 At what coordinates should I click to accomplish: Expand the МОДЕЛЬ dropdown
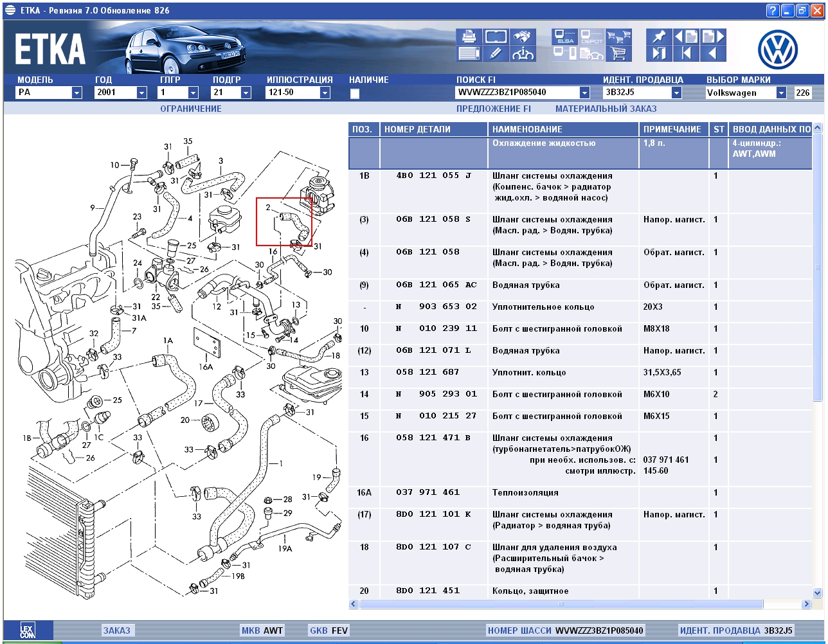pos(77,93)
